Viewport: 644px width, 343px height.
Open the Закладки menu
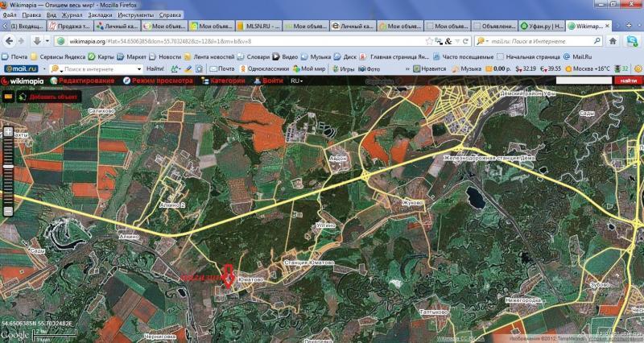[x=100, y=14]
